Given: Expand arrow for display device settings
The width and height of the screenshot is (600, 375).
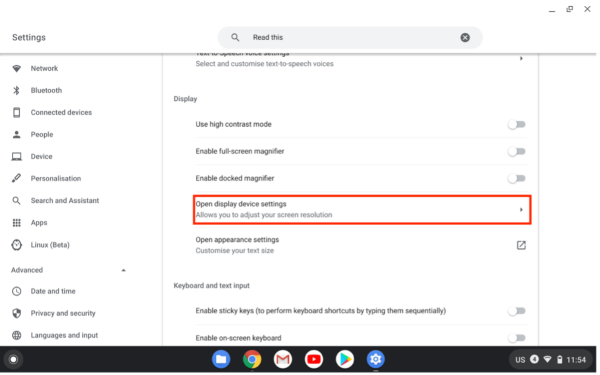Looking at the screenshot, I should point(521,210).
